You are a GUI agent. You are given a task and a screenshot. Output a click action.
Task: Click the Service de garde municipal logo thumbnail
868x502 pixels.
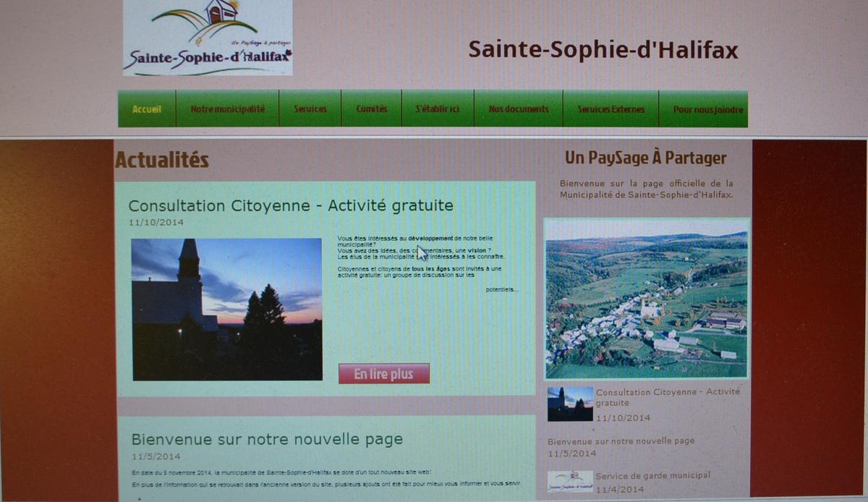pos(571,481)
